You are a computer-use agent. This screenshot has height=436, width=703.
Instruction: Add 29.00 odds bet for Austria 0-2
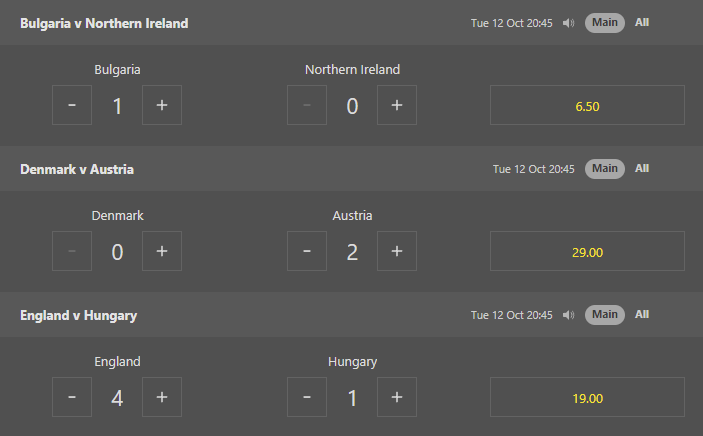coord(587,251)
